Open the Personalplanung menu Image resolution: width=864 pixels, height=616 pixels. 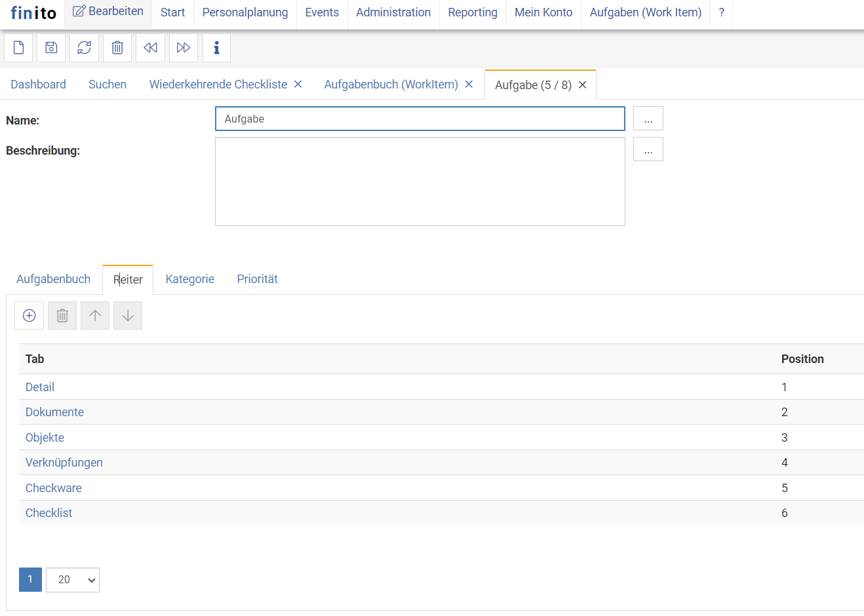pos(245,12)
